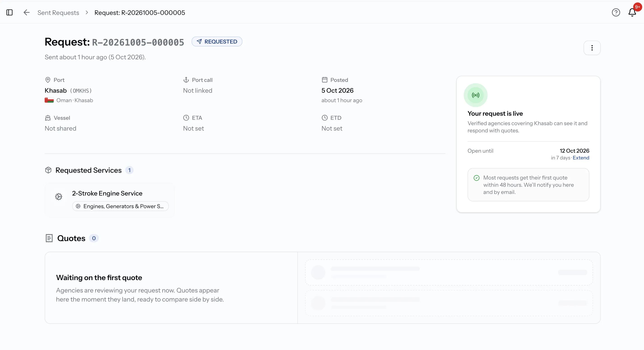Click the Vessel ship icon
Image resolution: width=644 pixels, height=350 pixels.
tap(48, 118)
